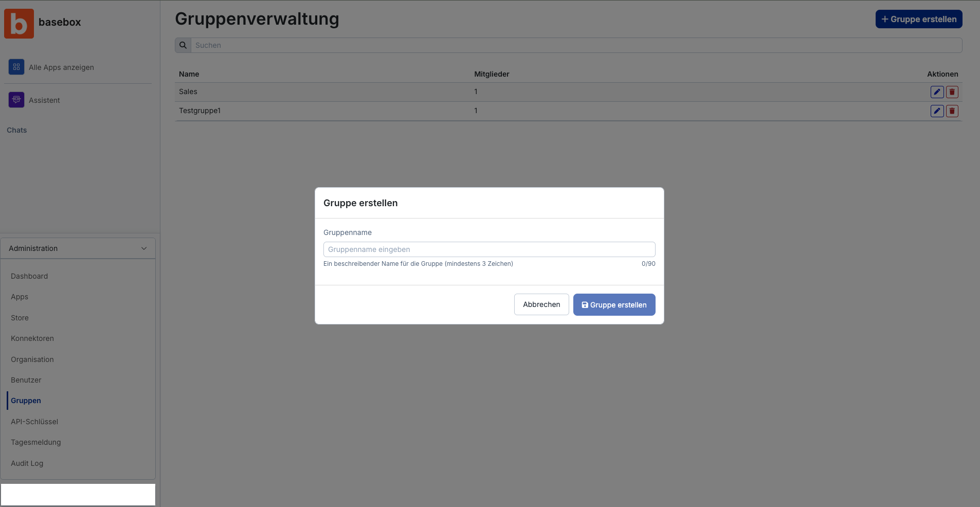Click the basebox logo icon

19,24
